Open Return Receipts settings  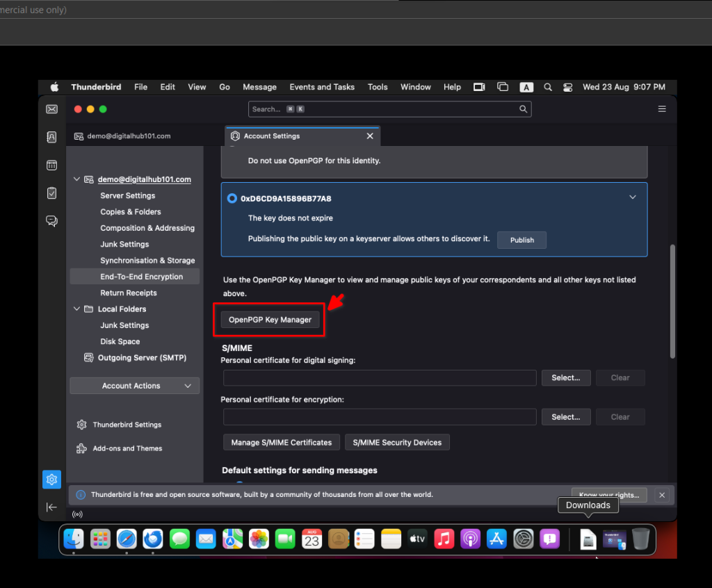coord(129,293)
